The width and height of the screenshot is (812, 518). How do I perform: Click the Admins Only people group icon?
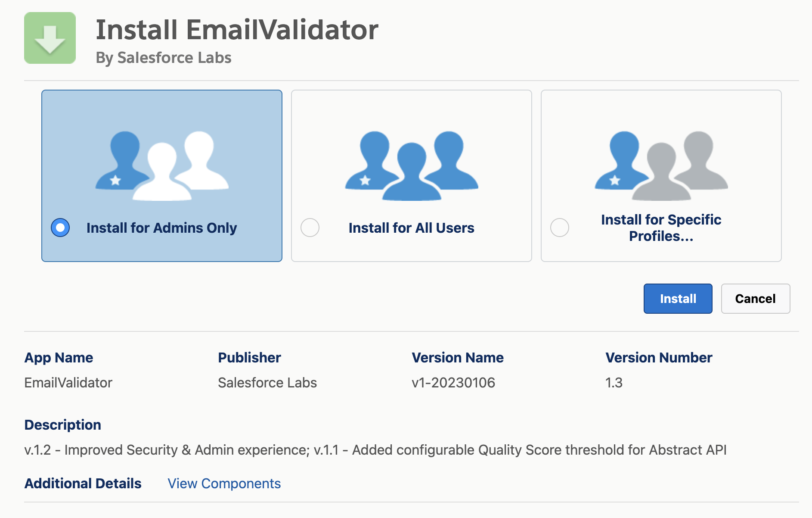click(162, 166)
